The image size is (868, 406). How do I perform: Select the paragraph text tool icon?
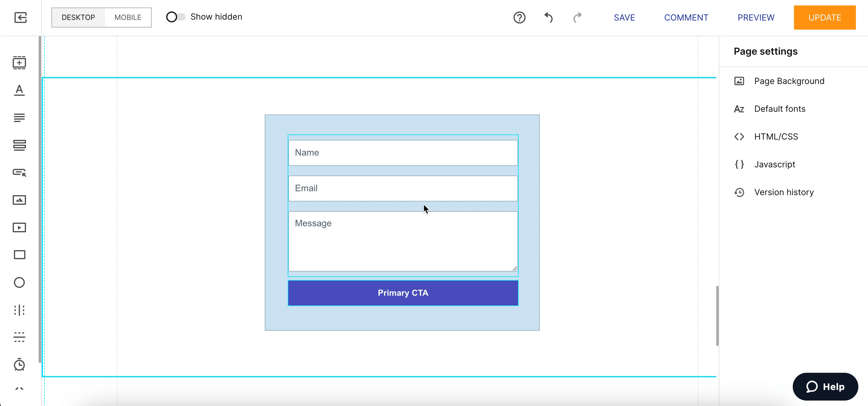tap(19, 118)
